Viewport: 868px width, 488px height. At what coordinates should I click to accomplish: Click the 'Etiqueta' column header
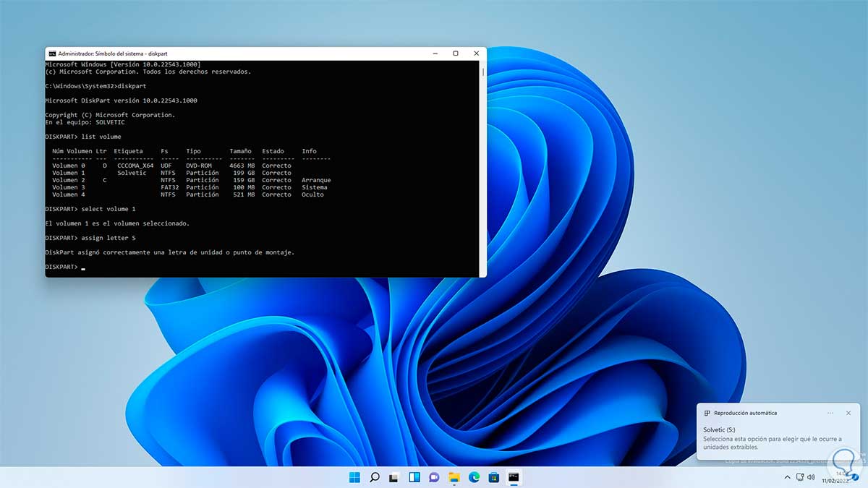point(128,151)
